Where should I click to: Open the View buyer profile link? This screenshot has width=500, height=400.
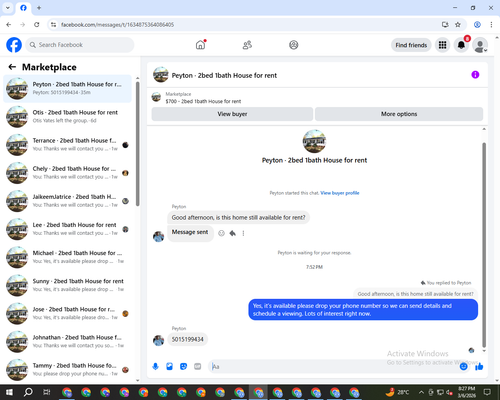(x=340, y=193)
